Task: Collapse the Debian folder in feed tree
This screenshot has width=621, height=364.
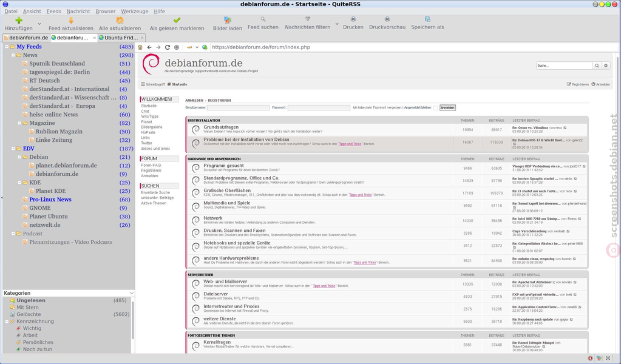Action: (19, 157)
